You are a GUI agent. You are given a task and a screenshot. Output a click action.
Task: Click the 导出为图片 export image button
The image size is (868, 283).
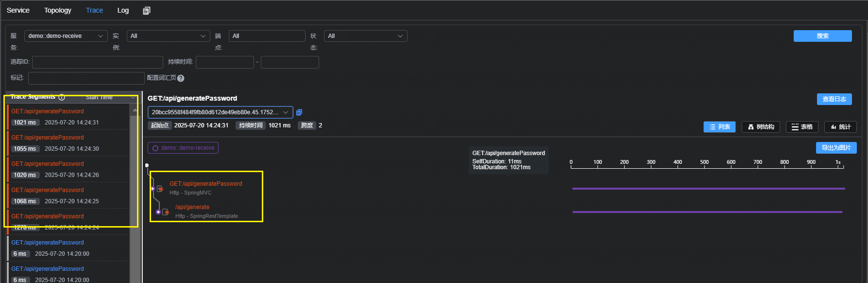coord(835,148)
